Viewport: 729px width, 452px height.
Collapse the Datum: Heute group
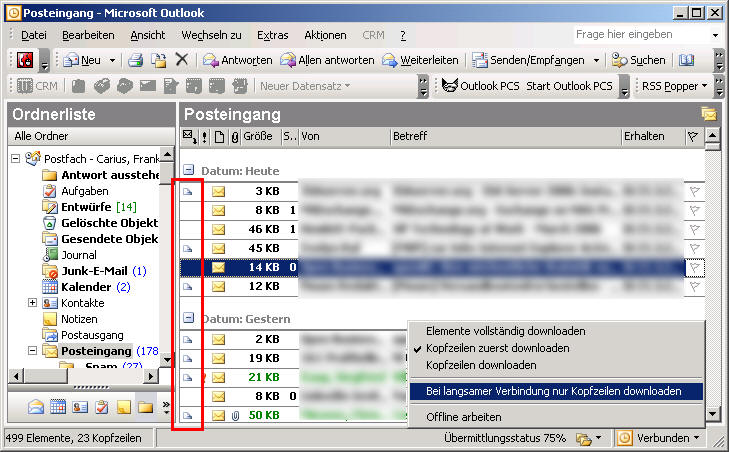pos(188,170)
